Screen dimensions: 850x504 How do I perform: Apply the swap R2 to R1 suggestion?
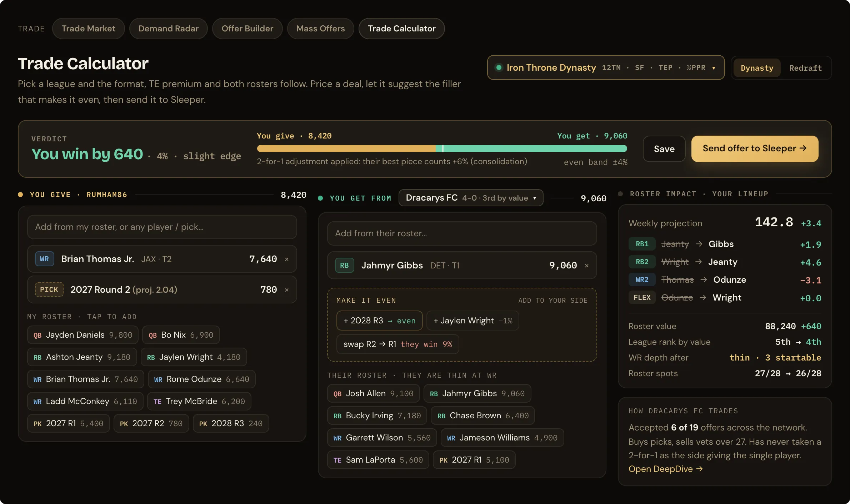(397, 344)
